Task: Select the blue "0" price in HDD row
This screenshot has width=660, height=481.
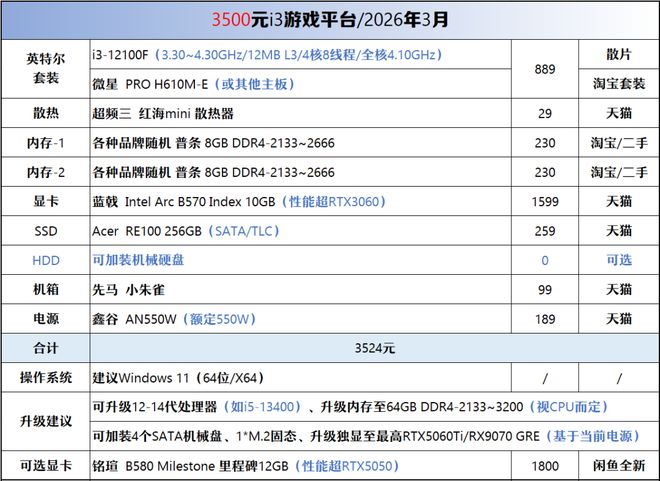Action: (x=545, y=260)
